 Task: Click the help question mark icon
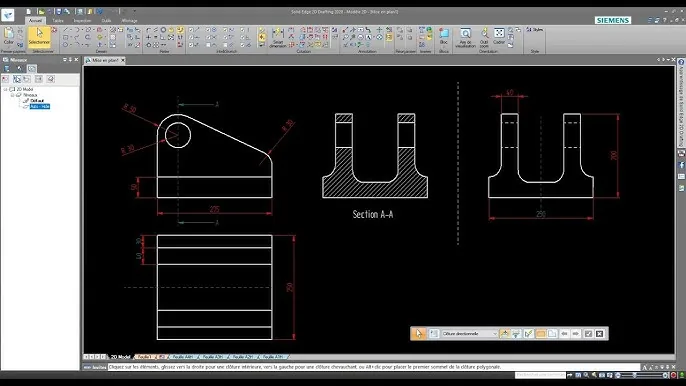coord(665,20)
